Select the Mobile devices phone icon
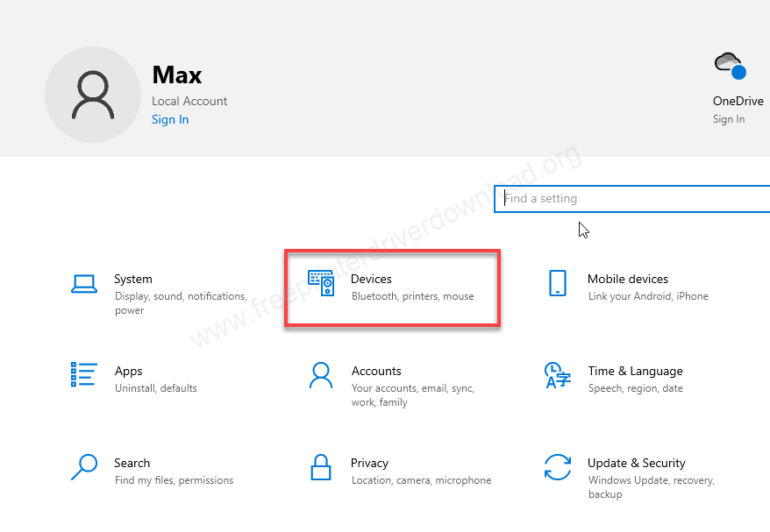The height and width of the screenshot is (532, 770). coord(557,283)
